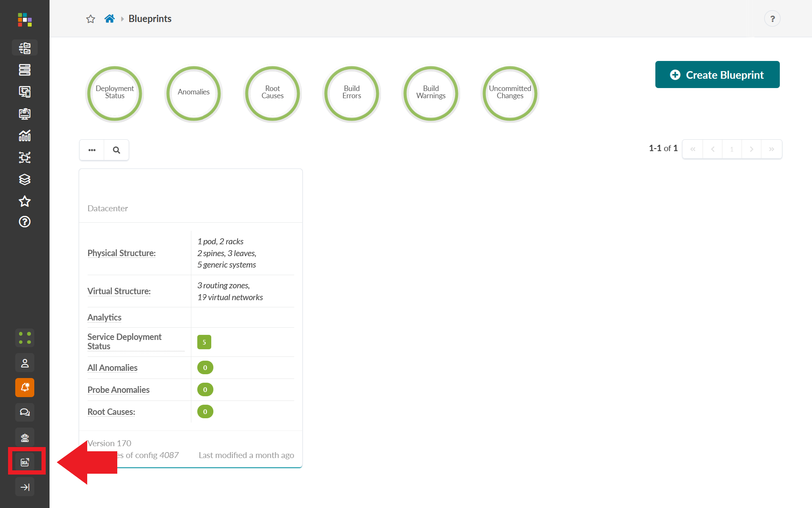Screen dimensions: 812x508
Task: Go to last page of results
Action: (x=771, y=149)
